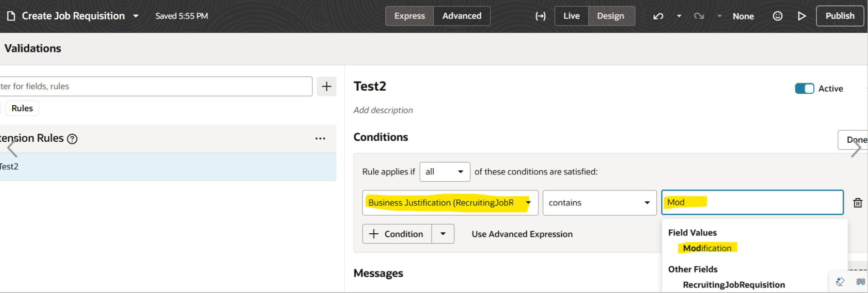Viewport: 868px width, 293px height.
Task: Click the Publish button
Action: (x=840, y=16)
